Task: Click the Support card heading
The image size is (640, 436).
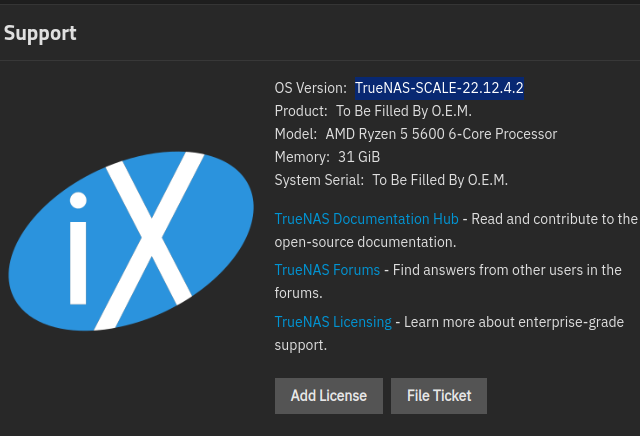Action: click(x=40, y=33)
